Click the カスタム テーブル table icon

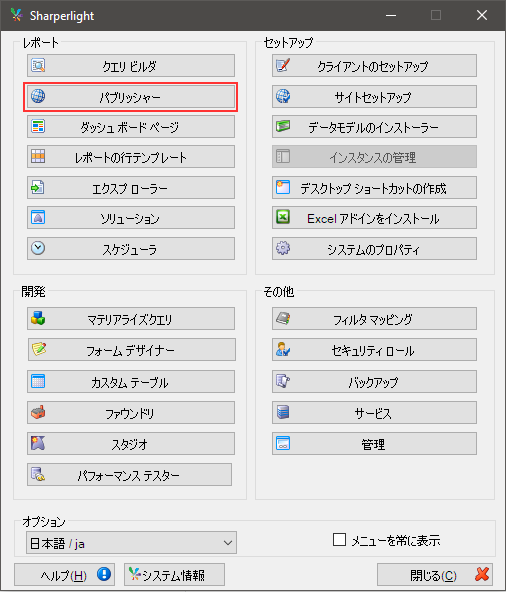pos(38,381)
